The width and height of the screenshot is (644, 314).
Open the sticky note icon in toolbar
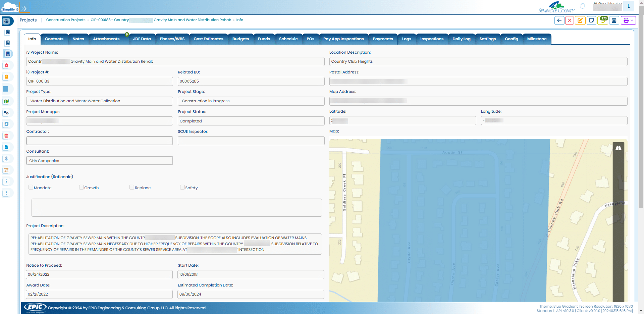pos(591,20)
